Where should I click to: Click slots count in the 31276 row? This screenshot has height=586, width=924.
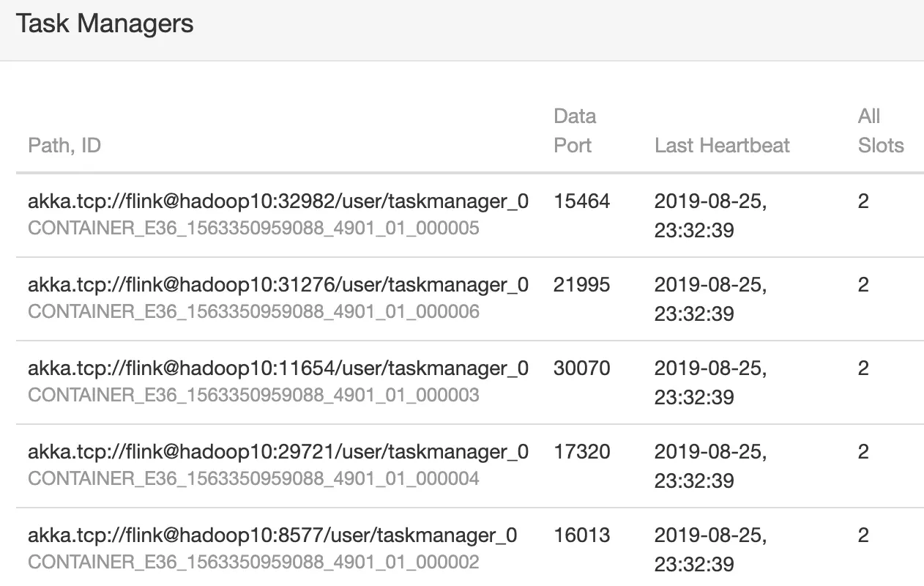click(863, 285)
